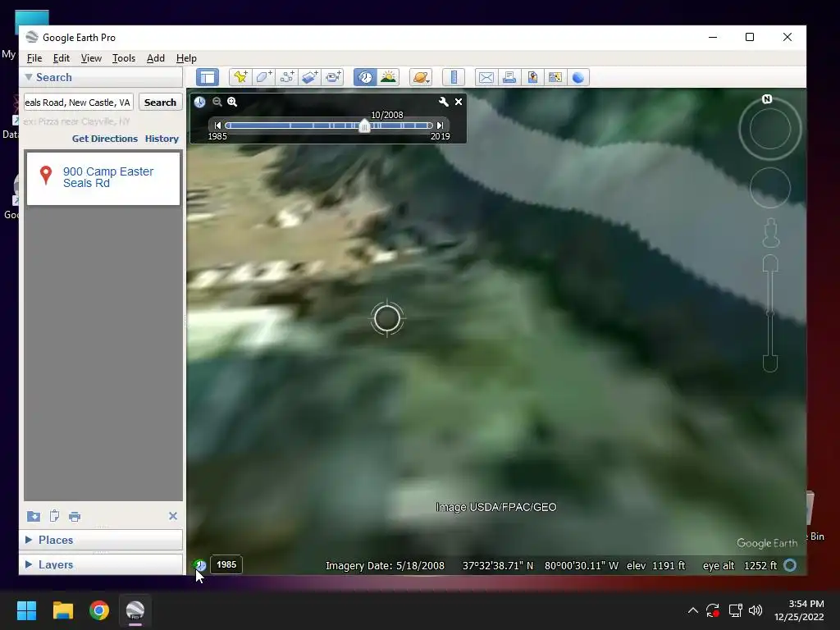Viewport: 840px width, 630px height.
Task: Open the planet switcher dropdown
Action: pyautogui.click(x=421, y=77)
